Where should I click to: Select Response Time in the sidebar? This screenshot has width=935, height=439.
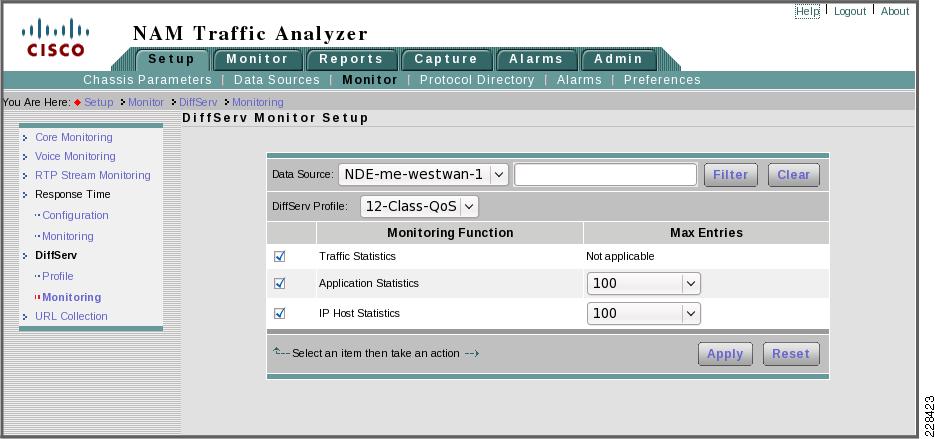(73, 194)
